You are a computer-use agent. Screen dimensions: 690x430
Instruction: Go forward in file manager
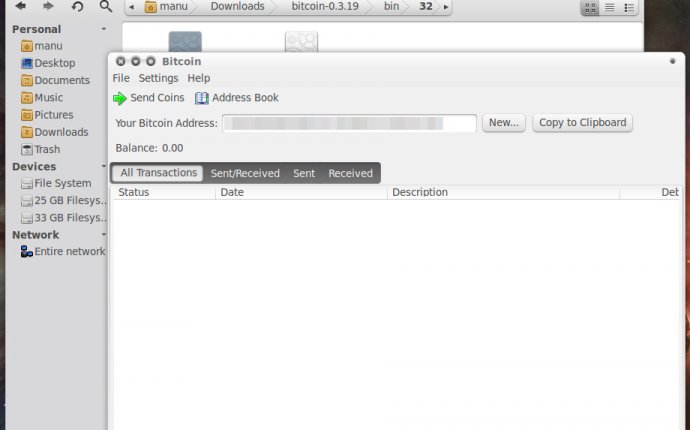point(48,6)
